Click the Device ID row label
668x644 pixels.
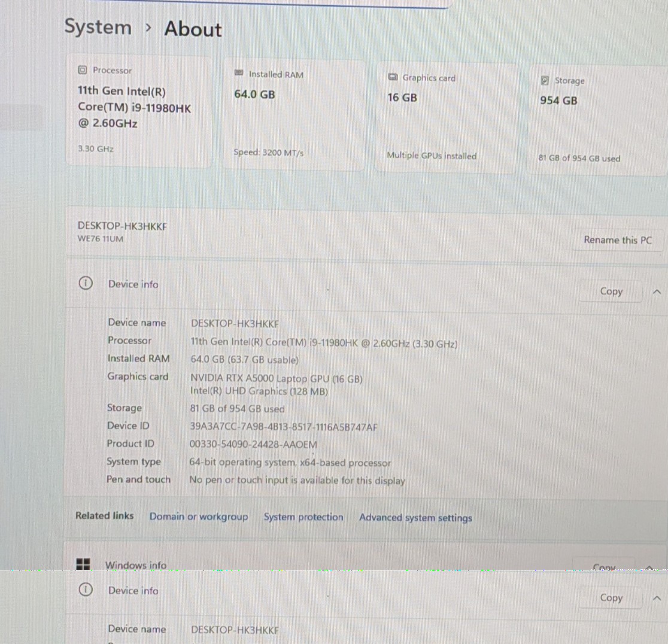(128, 426)
